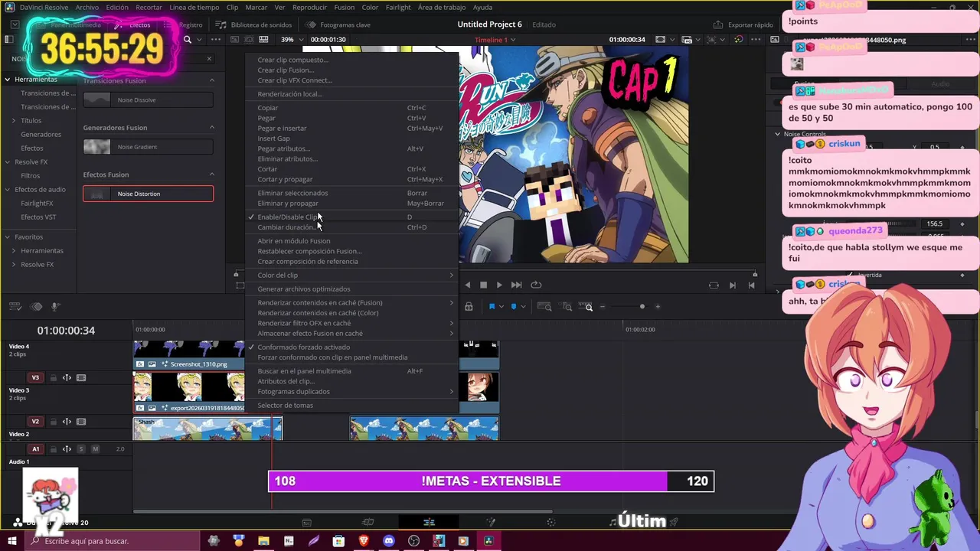Click the voiceover microphone icon in timeline toolbar

point(55,307)
